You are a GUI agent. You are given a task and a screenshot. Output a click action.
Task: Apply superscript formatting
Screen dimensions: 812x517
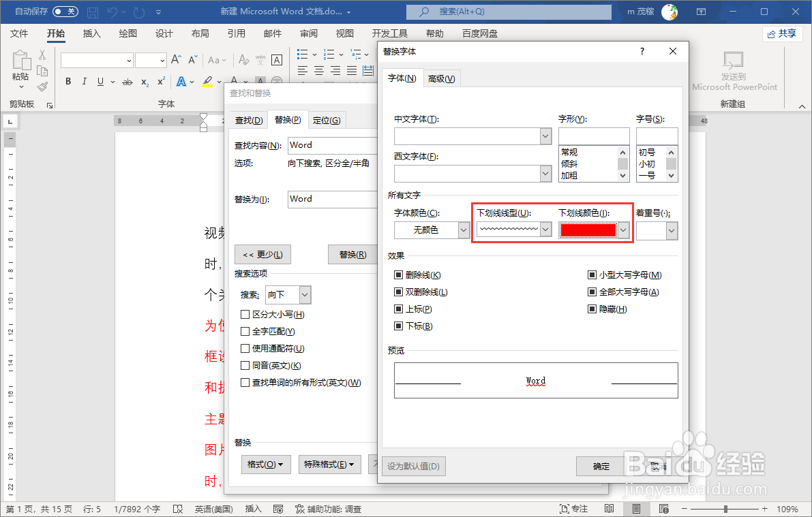[x=161, y=81]
